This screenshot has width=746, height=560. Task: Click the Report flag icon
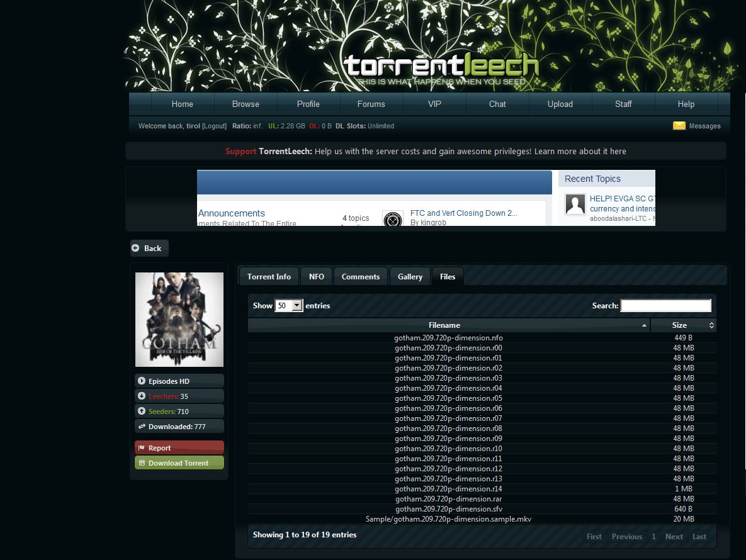coord(141,448)
